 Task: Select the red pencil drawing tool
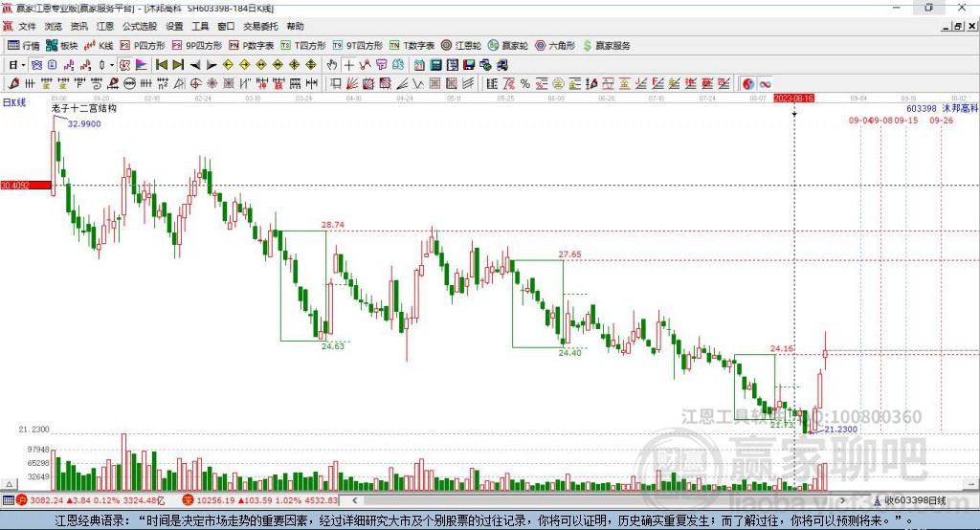pos(13,84)
